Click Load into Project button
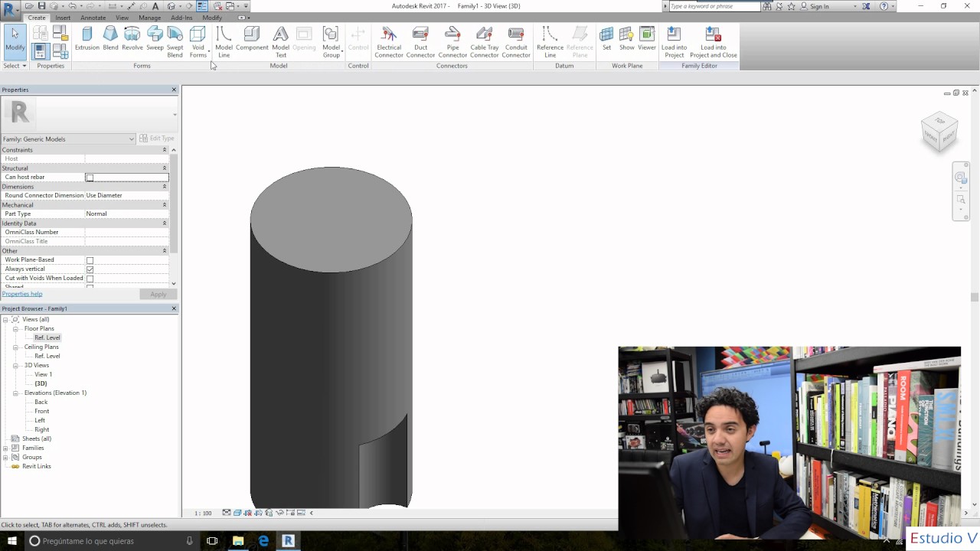Screen dimensions: 980x551 [674, 41]
